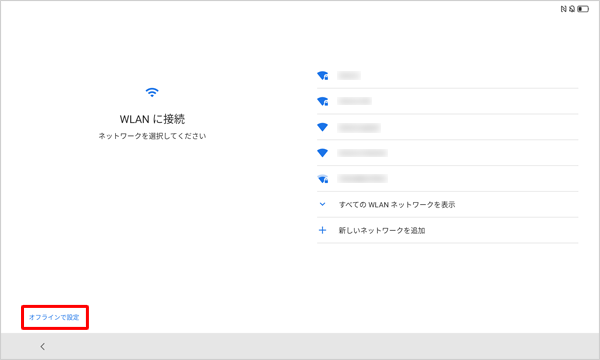Select the third Wi-Fi network (open)

click(447, 127)
